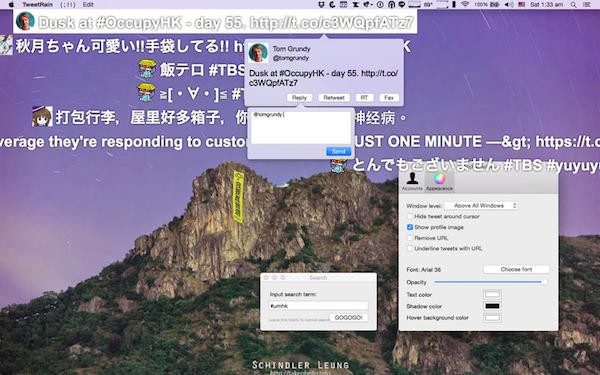Screen dimensions: 600x375
Task: Open Window level Above All Windows dropdown
Action: [x=481, y=206]
